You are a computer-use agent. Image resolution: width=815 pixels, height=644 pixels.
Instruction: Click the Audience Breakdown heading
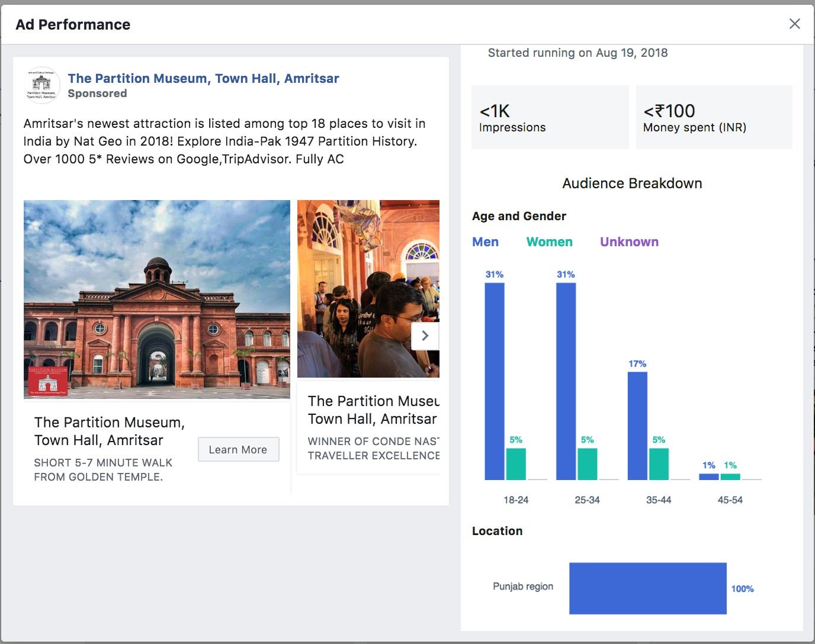632,183
